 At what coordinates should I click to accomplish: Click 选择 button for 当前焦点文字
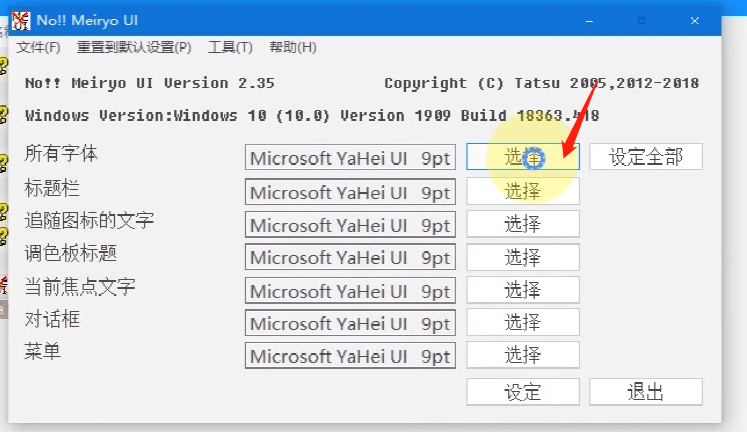[x=523, y=290]
